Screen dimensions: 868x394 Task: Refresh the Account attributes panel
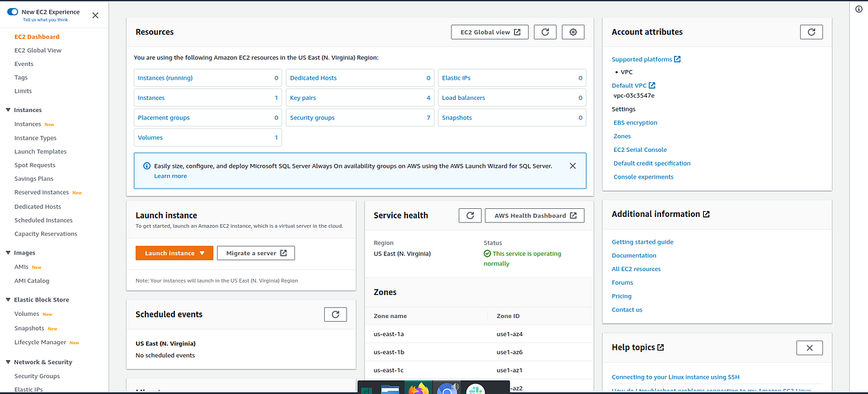[812, 33]
